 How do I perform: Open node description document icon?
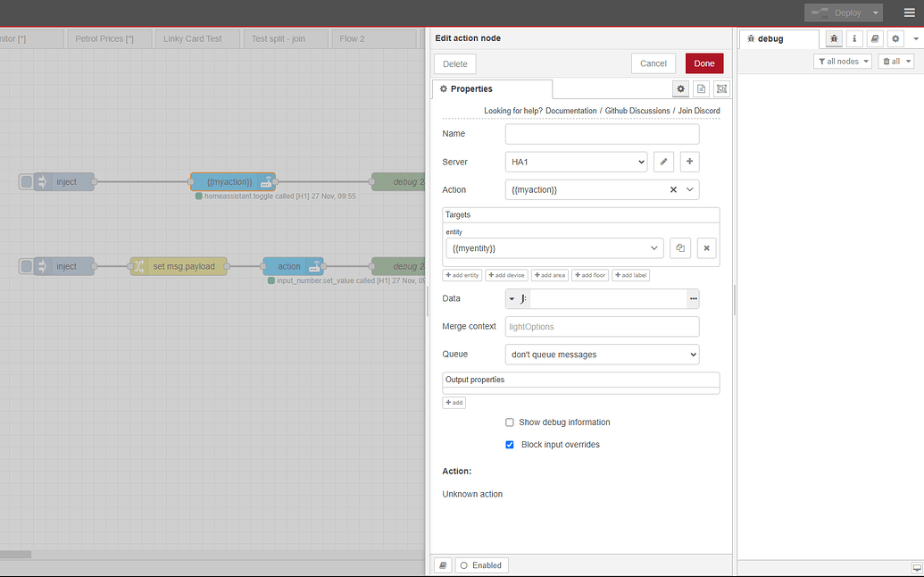[x=701, y=88]
